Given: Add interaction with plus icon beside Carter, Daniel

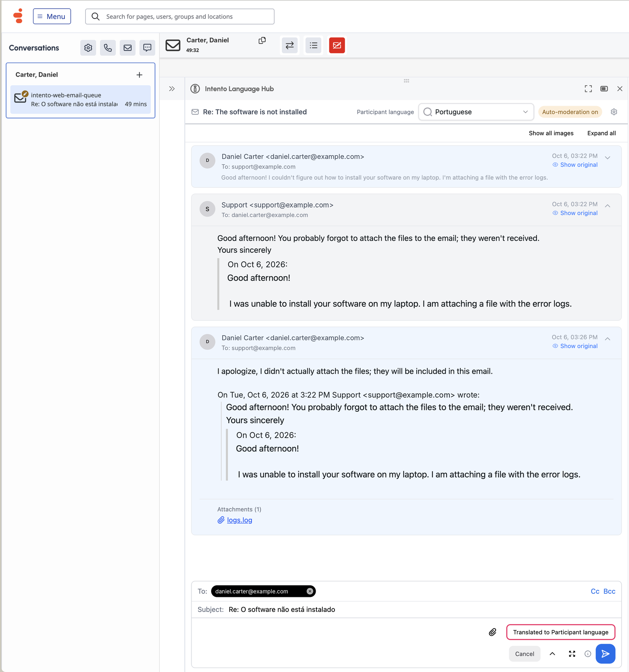Looking at the screenshot, I should [x=139, y=75].
